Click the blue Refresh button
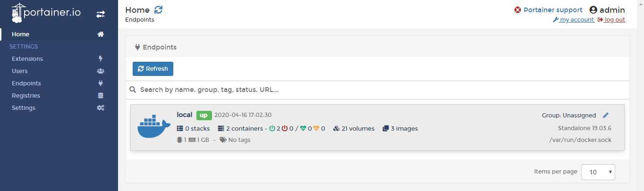Screen dimensions: 644x191 point(153,69)
